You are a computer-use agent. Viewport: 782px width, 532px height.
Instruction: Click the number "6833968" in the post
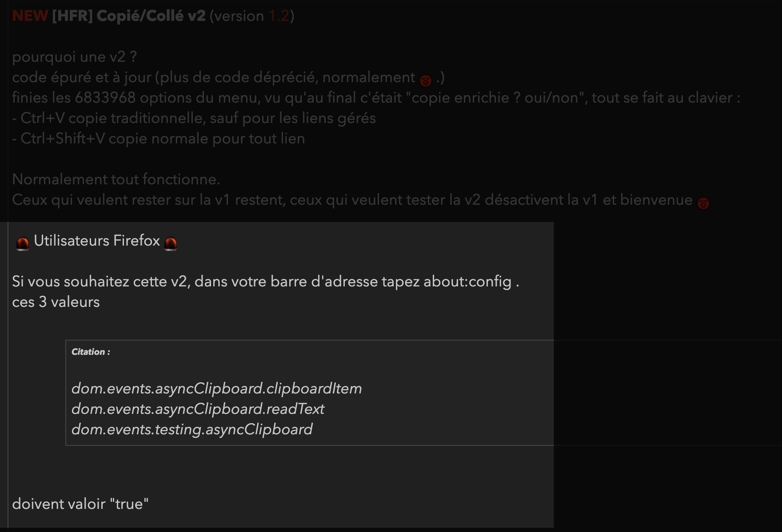click(x=105, y=98)
